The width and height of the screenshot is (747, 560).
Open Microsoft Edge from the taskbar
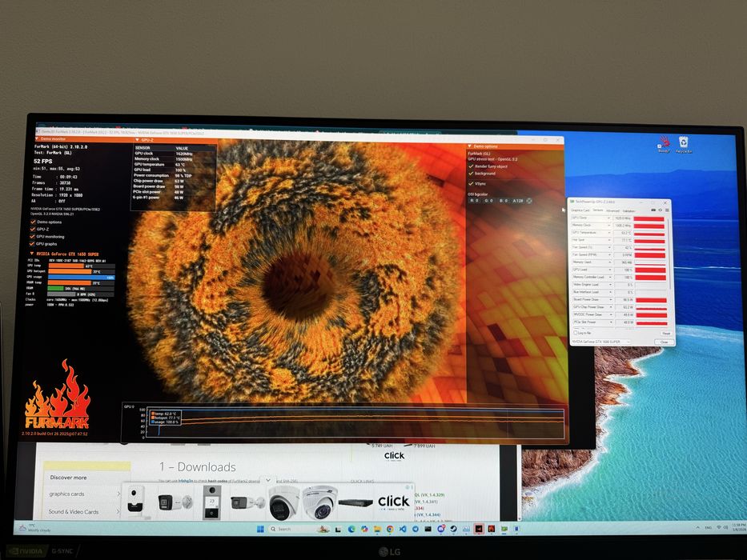point(351,529)
